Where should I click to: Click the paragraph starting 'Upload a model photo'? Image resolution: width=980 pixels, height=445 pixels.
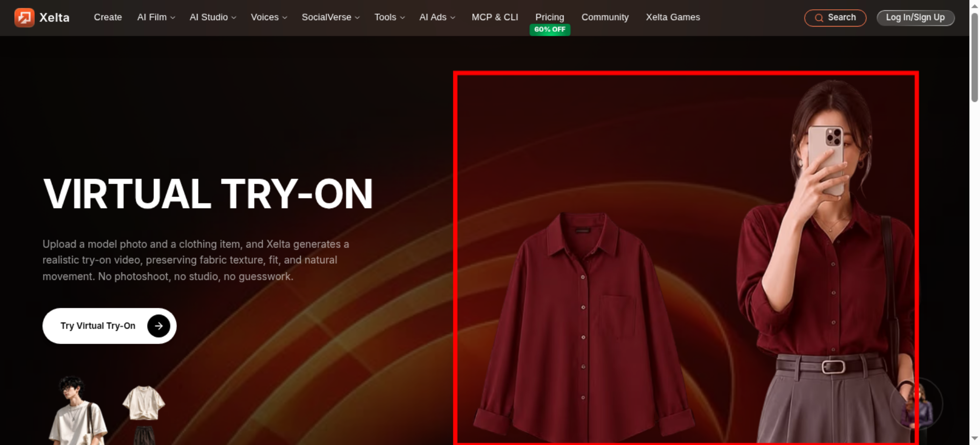point(196,260)
